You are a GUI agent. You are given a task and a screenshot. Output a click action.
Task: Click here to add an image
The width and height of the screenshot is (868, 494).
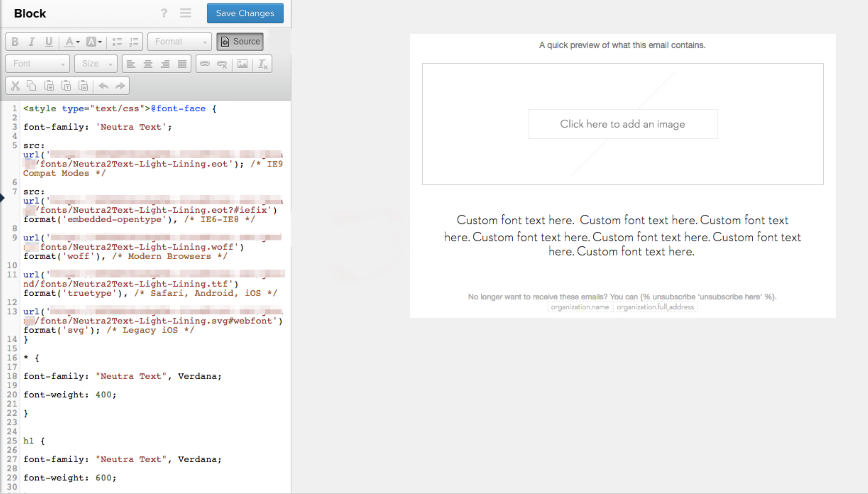click(622, 124)
